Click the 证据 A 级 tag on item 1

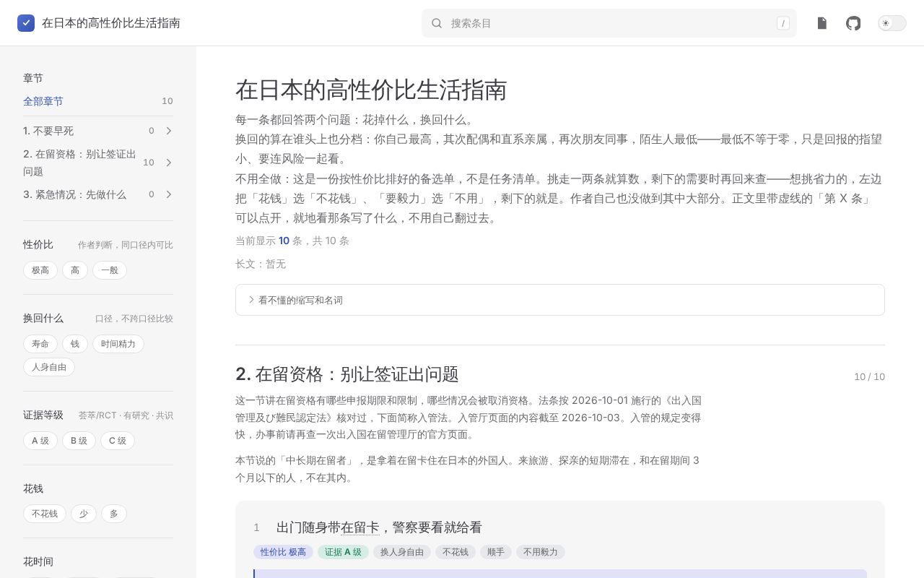[343, 552]
